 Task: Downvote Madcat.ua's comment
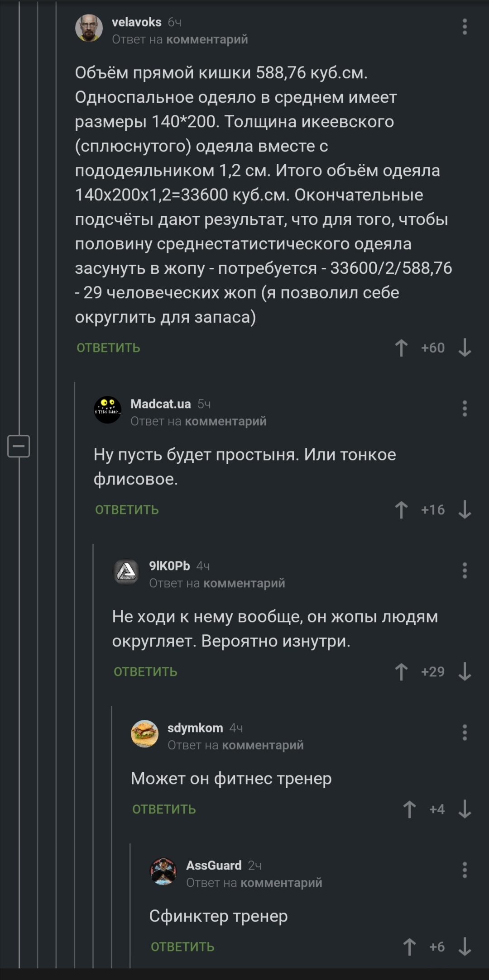(465, 510)
